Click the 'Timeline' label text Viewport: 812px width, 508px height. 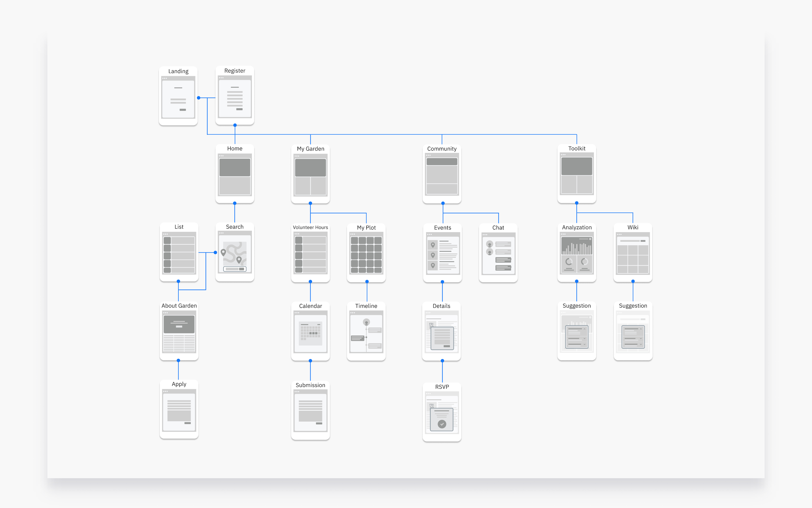pyautogui.click(x=366, y=306)
